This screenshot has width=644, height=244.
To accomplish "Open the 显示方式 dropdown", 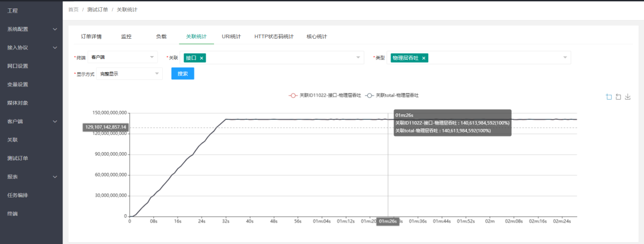I will [129, 73].
